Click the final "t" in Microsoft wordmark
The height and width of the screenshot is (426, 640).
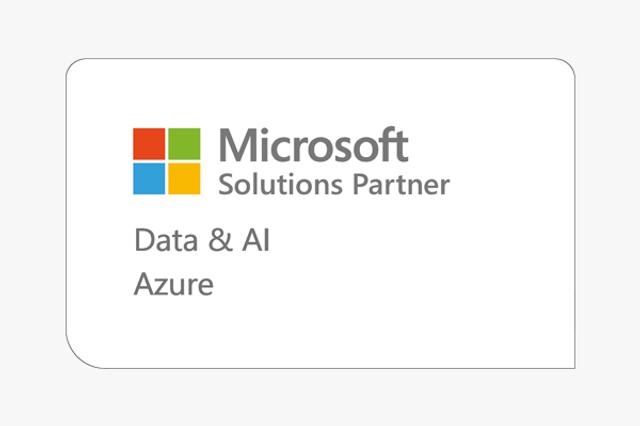point(401,146)
